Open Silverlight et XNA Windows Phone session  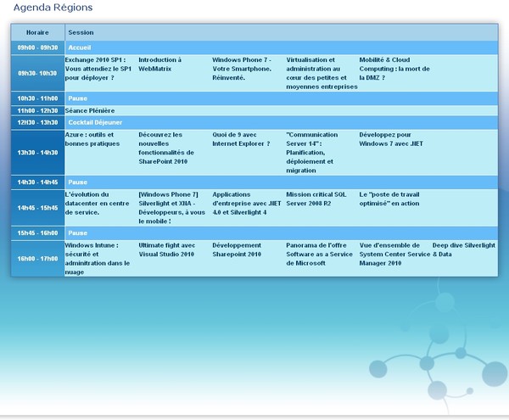(171, 208)
